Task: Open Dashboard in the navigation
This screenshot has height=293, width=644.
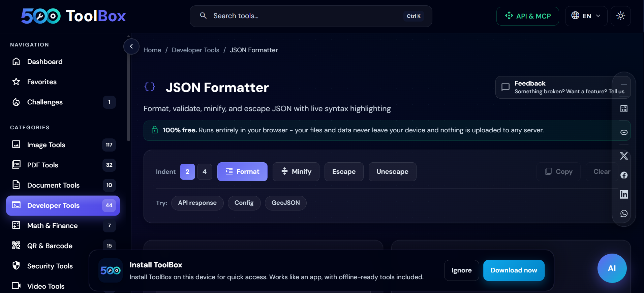Action: tap(63, 62)
